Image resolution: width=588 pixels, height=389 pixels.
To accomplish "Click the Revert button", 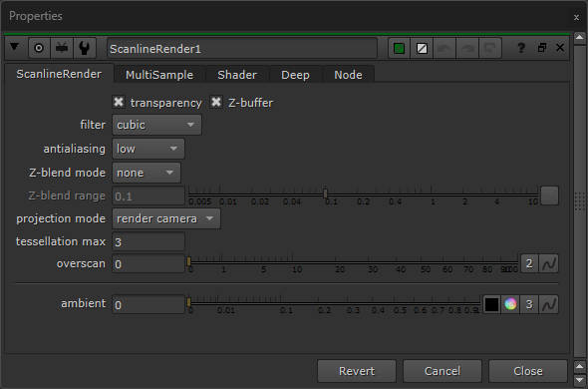I will (357, 371).
